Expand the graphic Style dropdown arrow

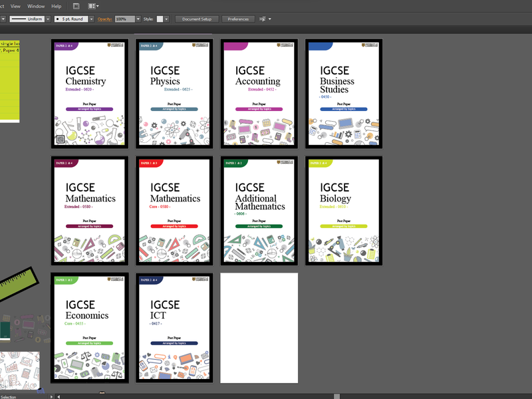click(167, 19)
